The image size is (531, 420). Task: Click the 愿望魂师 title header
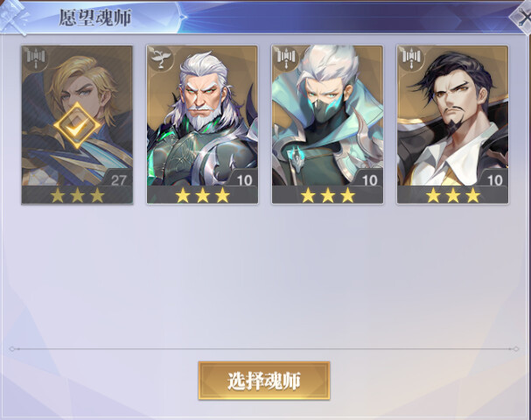pyautogui.click(x=94, y=17)
